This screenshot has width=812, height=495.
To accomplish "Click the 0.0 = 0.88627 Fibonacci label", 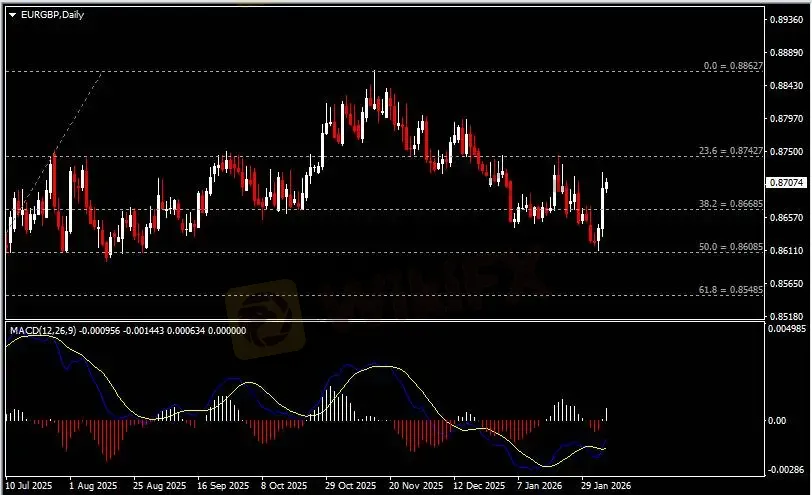I will [733, 66].
